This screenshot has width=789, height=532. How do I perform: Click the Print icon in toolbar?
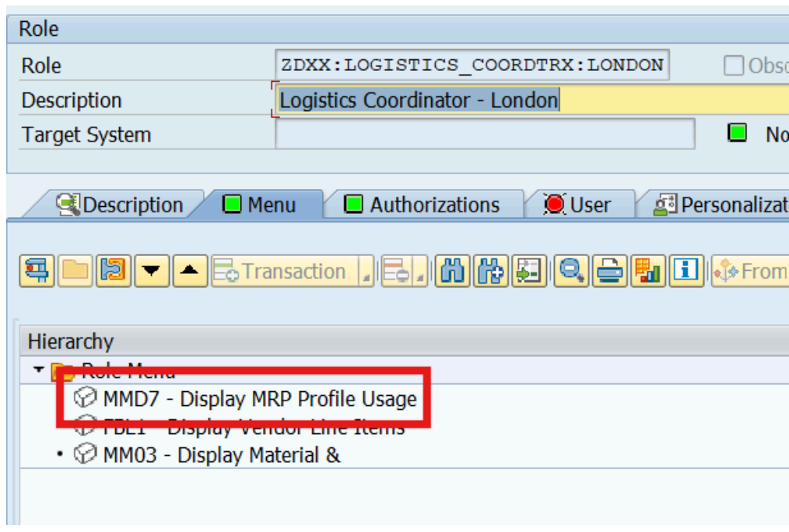click(x=610, y=271)
